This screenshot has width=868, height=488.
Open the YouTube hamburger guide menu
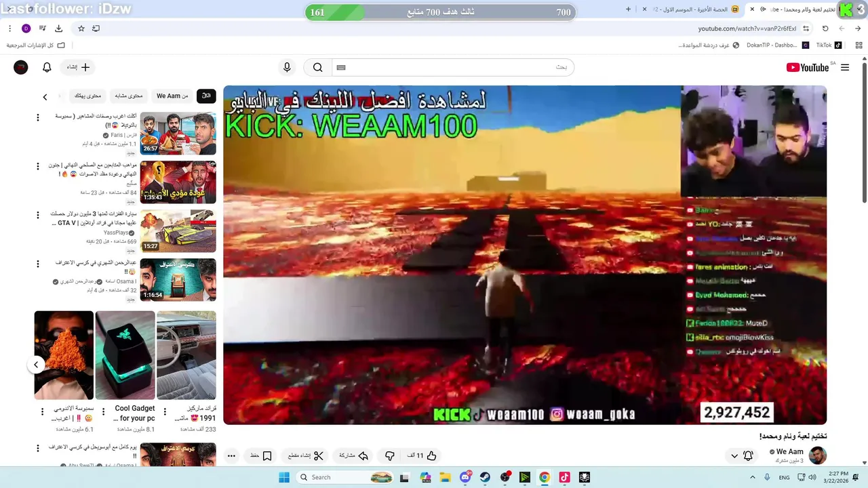[x=845, y=67]
